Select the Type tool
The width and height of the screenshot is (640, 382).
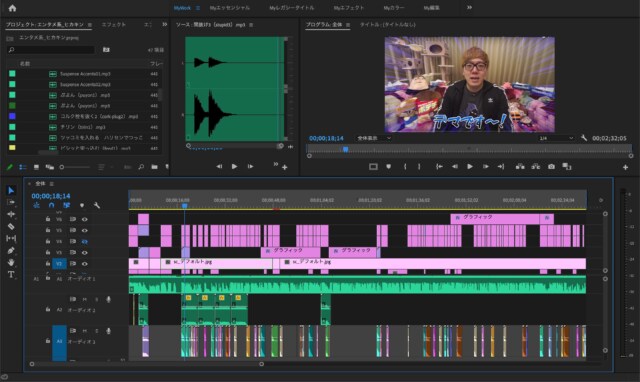pyautogui.click(x=11, y=275)
